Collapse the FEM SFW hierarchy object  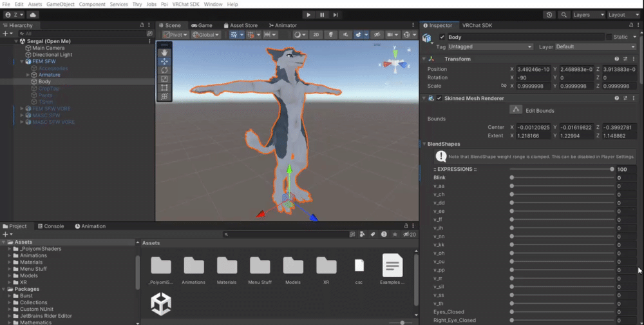point(22,61)
